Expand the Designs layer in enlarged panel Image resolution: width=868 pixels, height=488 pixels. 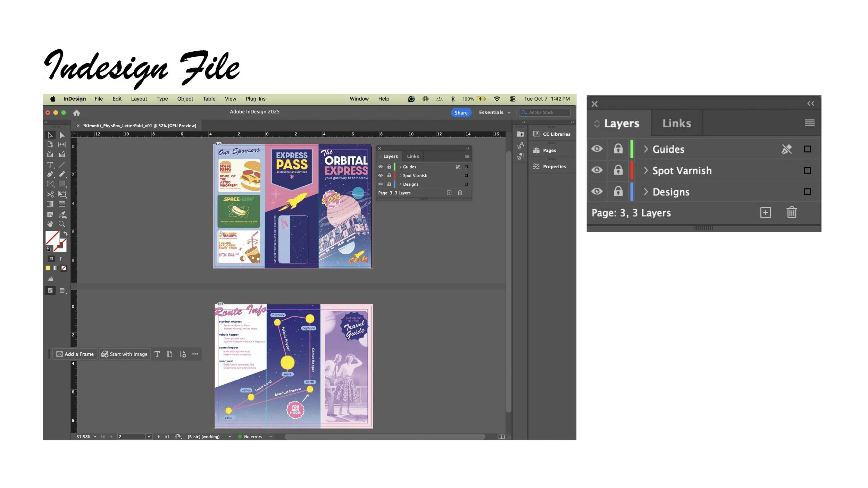click(646, 192)
